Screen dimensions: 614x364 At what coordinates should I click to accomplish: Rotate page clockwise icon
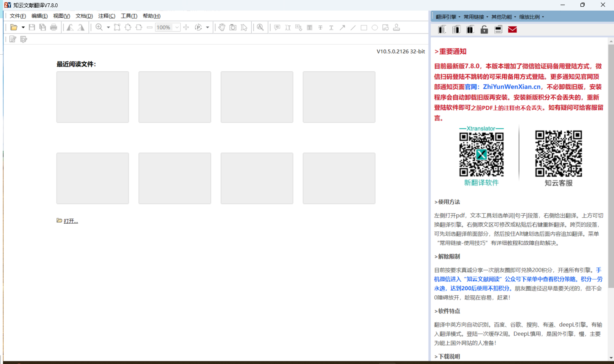(81, 28)
